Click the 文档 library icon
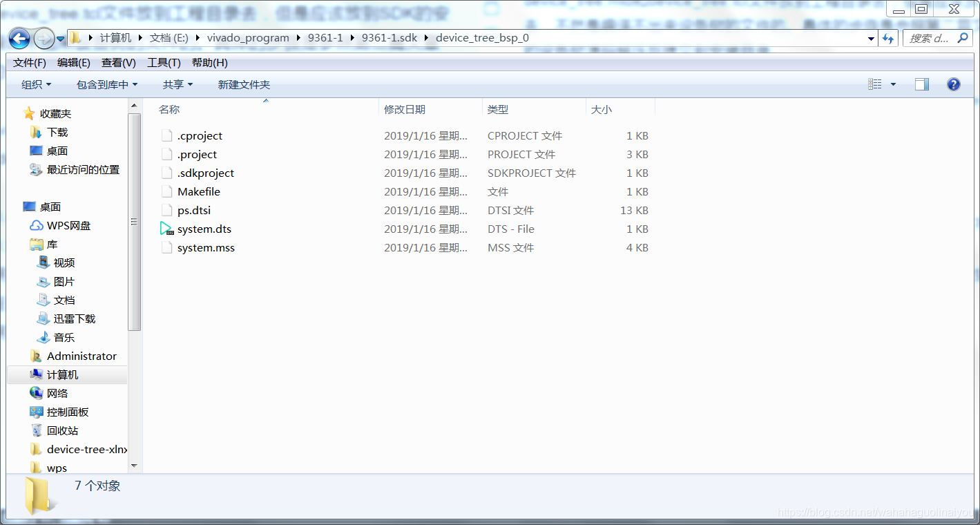The height and width of the screenshot is (525, 980). click(x=44, y=300)
